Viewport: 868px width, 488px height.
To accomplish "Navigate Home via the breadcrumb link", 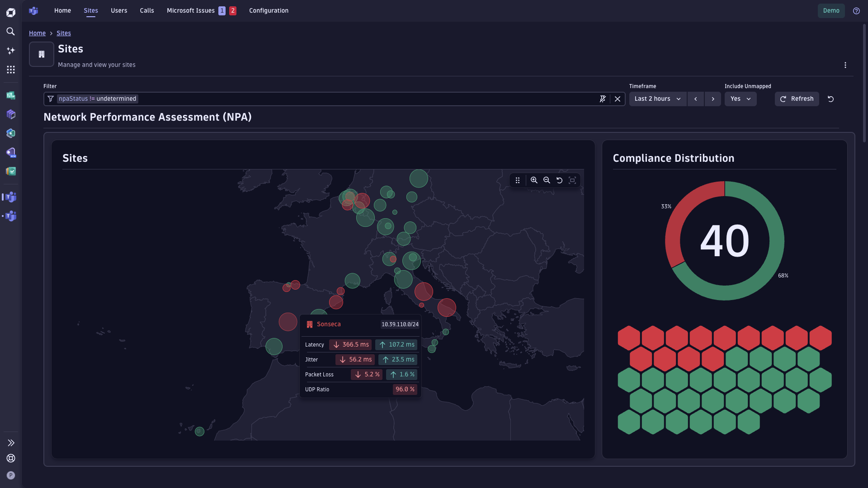I will [x=37, y=33].
